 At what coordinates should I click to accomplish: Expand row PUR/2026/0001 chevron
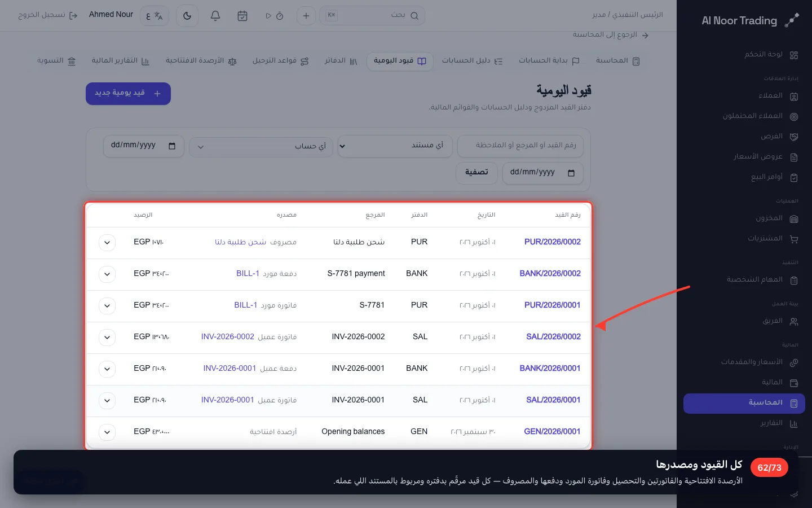click(107, 306)
